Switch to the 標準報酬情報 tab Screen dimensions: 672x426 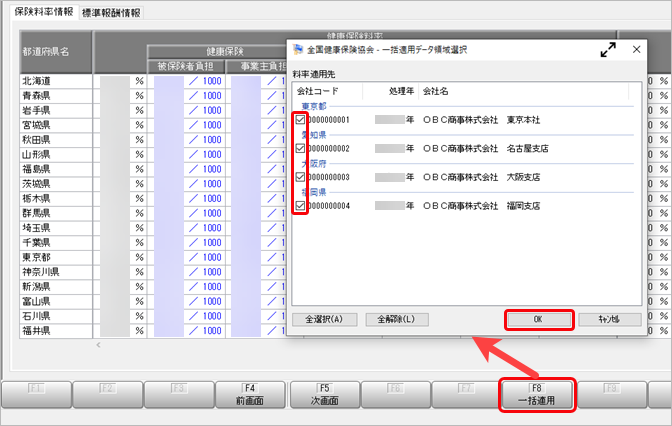click(x=111, y=13)
